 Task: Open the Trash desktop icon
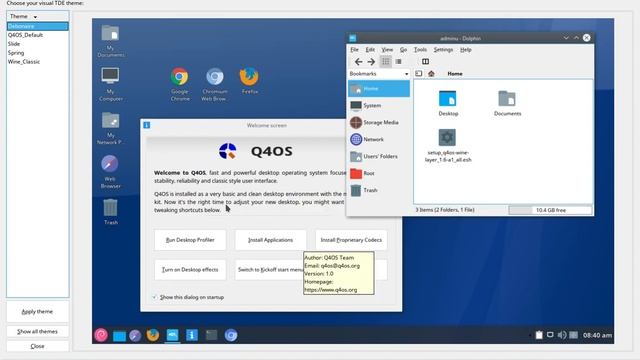[x=111, y=212]
